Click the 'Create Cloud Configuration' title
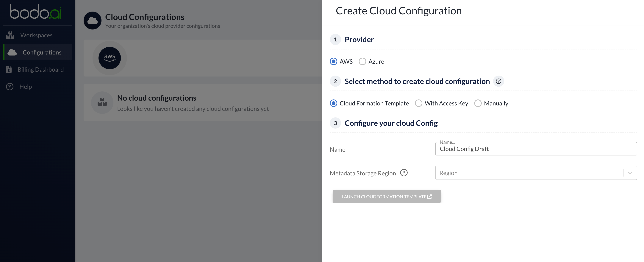Viewport: 644px width, 262px height. (398, 11)
